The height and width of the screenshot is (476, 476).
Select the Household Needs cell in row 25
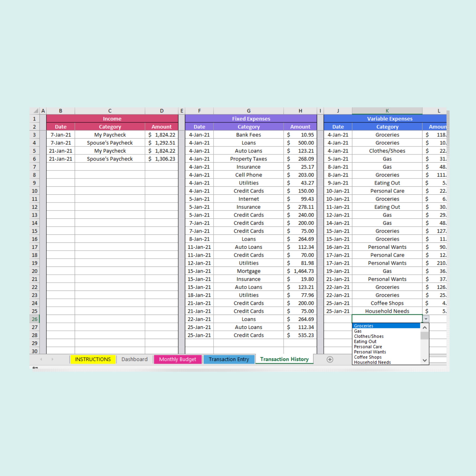click(x=387, y=311)
